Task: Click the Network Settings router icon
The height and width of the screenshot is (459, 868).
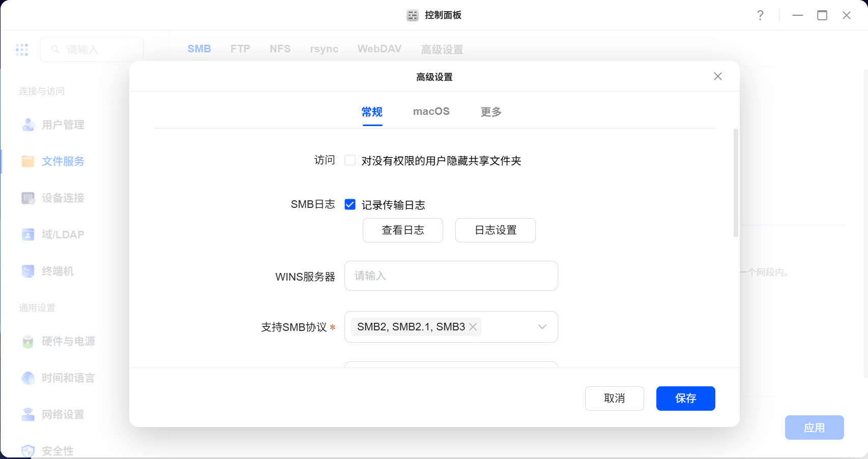Action: (x=28, y=414)
